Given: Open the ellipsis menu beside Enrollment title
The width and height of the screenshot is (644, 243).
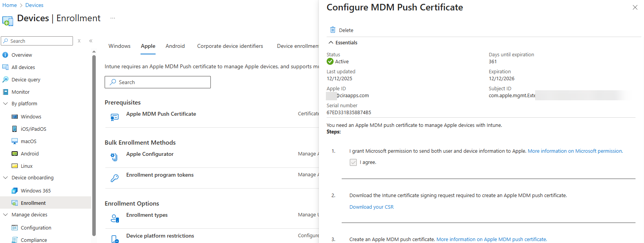Looking at the screenshot, I should click(x=113, y=18).
